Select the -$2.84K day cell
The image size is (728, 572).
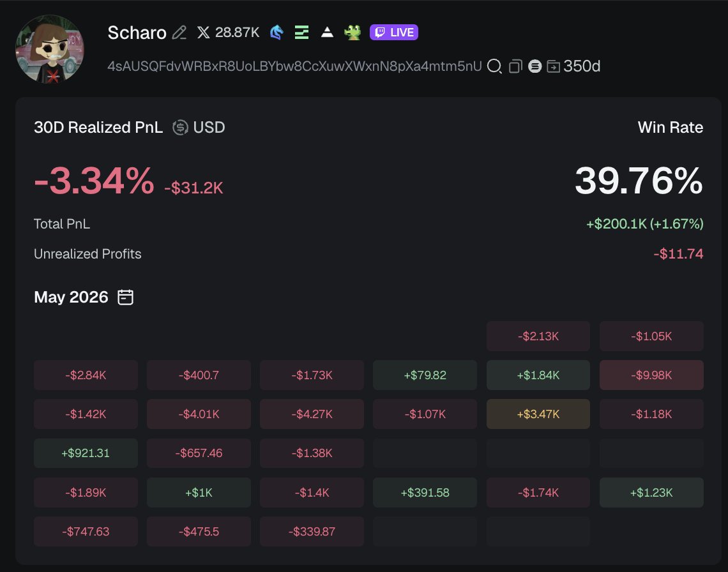pyautogui.click(x=86, y=375)
